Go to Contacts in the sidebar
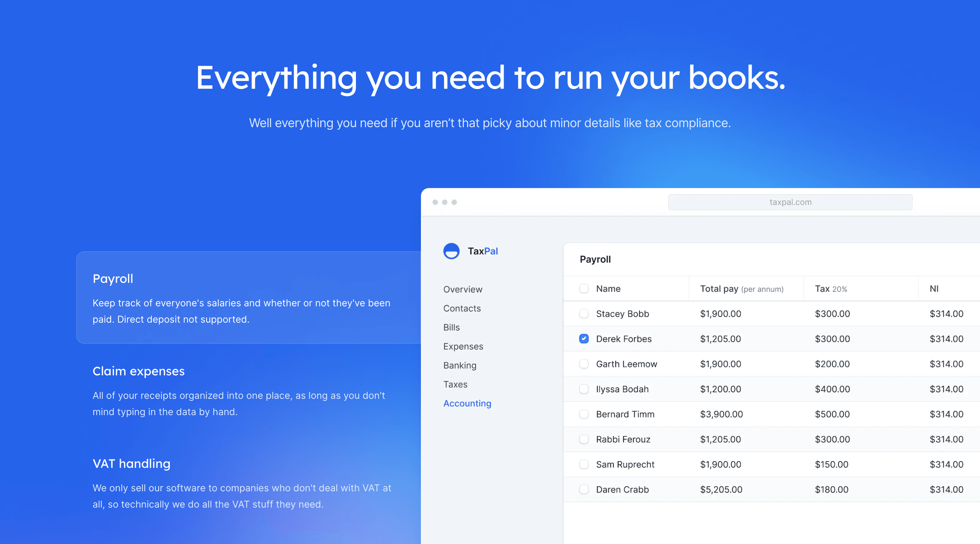Screen dimensions: 980x544 462,308
